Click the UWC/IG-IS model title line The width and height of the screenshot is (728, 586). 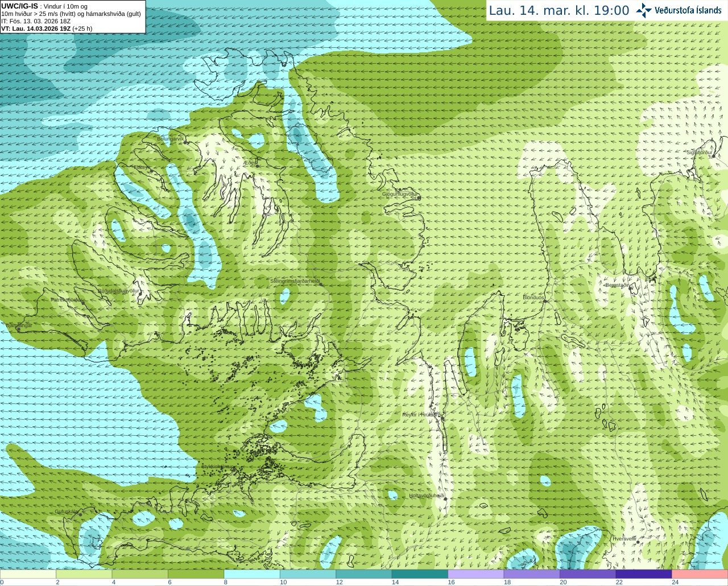pos(44,6)
